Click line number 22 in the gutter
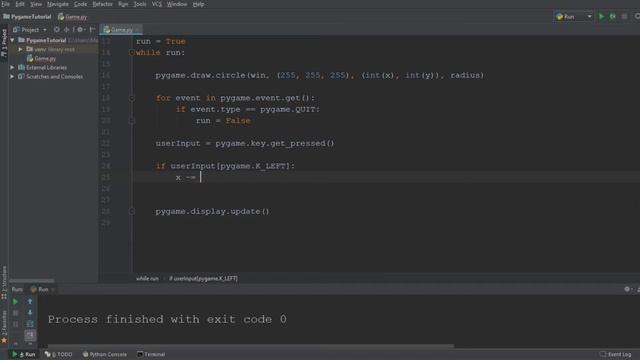 106,143
